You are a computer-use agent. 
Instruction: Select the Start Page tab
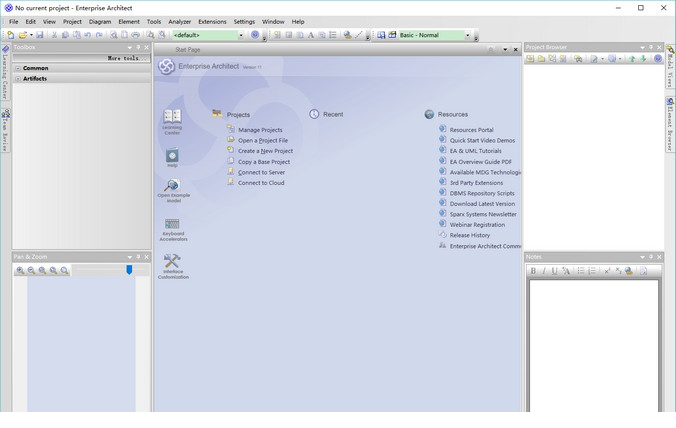pyautogui.click(x=188, y=50)
